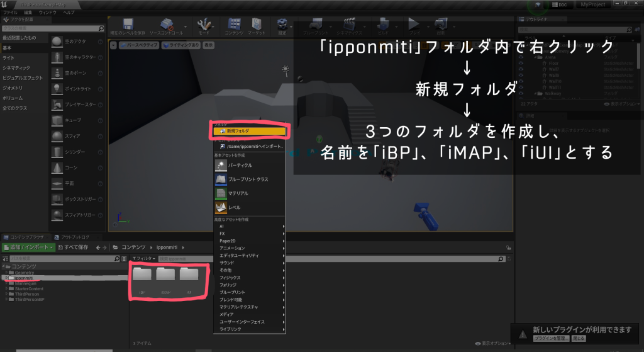Expand the StarterContent folder tree arrow
The width and height of the screenshot is (644, 352).
[8, 289]
